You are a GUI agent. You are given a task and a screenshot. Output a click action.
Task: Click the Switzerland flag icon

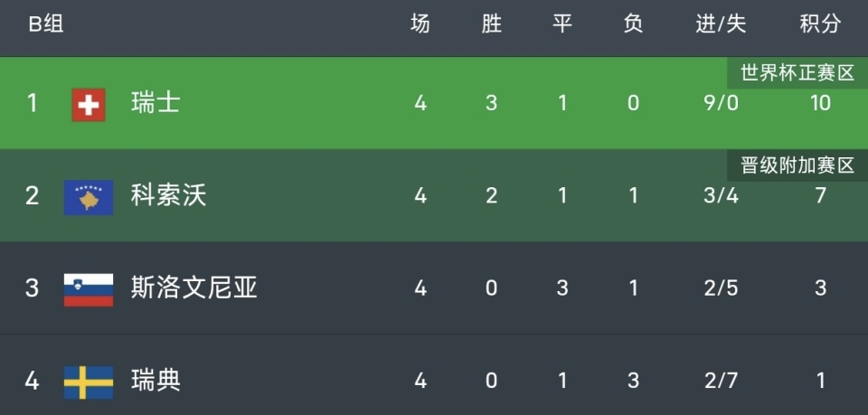click(89, 104)
